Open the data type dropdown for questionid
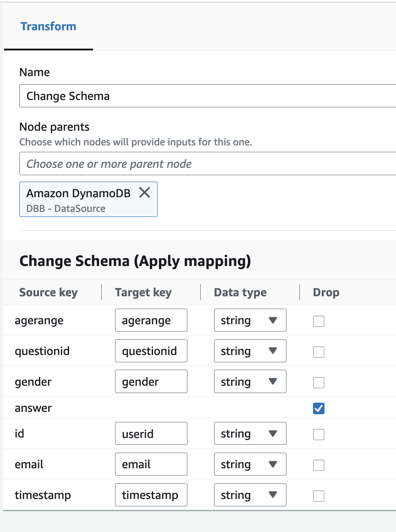Viewport: 396px width, 532px height. pos(250,351)
